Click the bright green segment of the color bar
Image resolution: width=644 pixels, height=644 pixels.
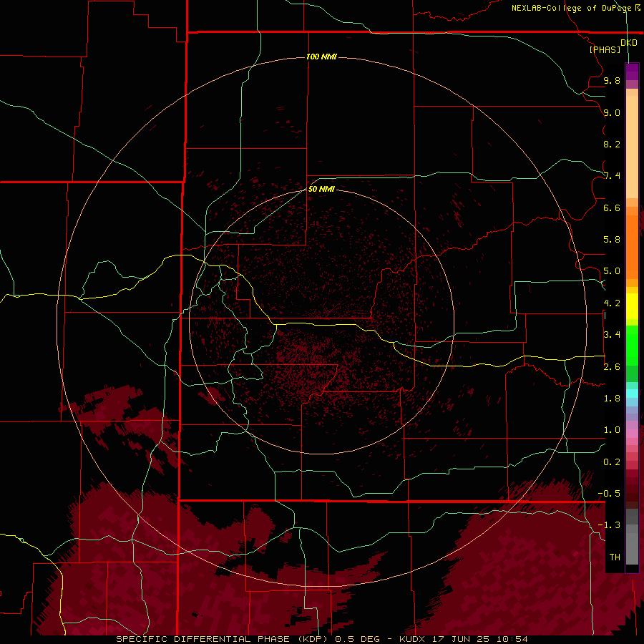tap(632, 345)
